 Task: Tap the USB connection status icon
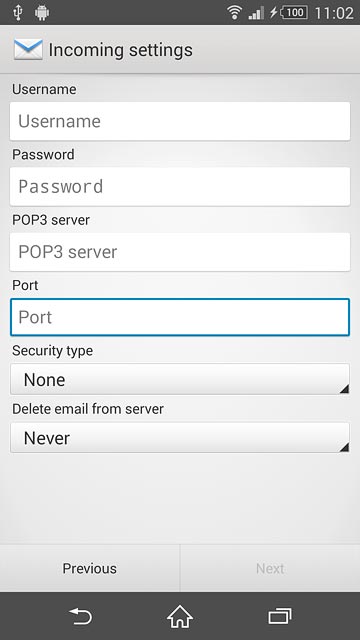(18, 13)
